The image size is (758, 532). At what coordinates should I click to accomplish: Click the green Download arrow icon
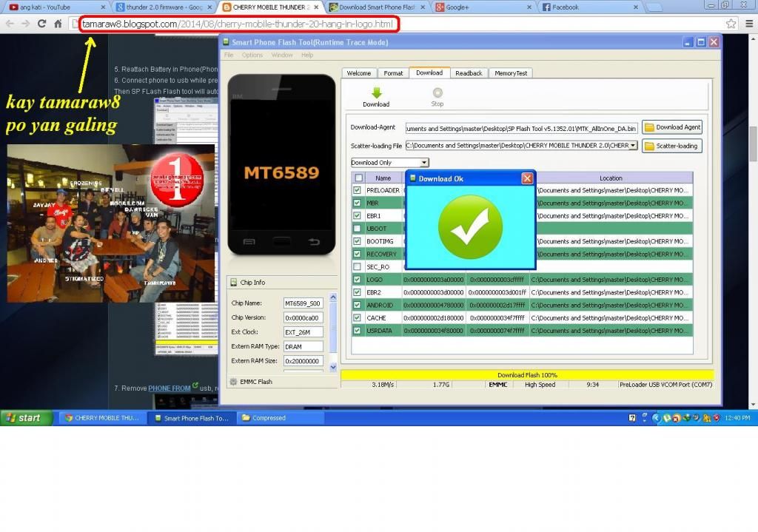[x=377, y=92]
